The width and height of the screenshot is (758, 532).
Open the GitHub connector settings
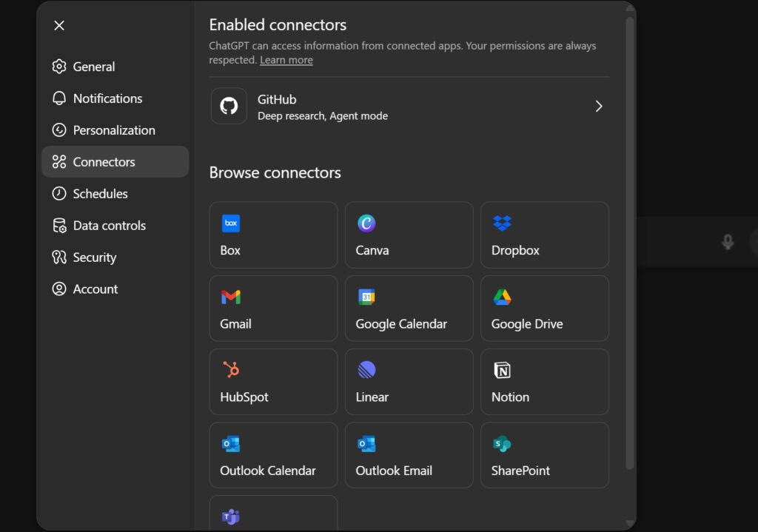(407, 106)
